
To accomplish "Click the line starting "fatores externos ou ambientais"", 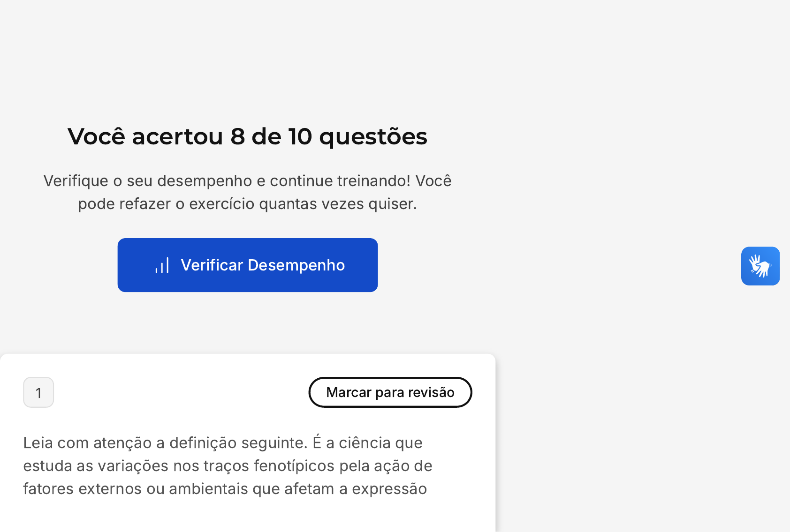I will pyautogui.click(x=225, y=489).
